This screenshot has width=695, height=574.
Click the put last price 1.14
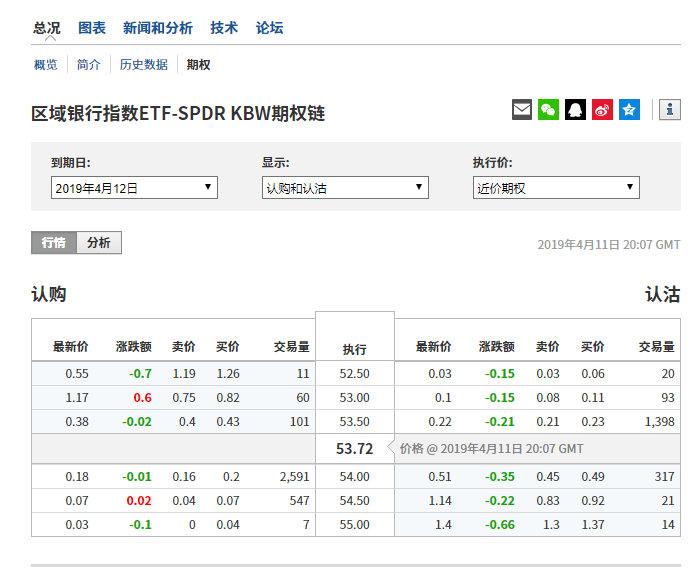(440, 500)
